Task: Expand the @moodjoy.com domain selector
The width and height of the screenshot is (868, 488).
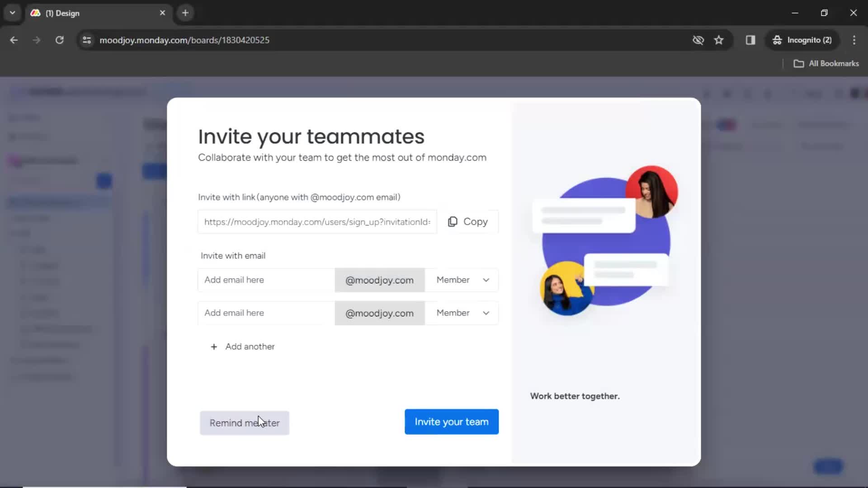Action: 379,279
